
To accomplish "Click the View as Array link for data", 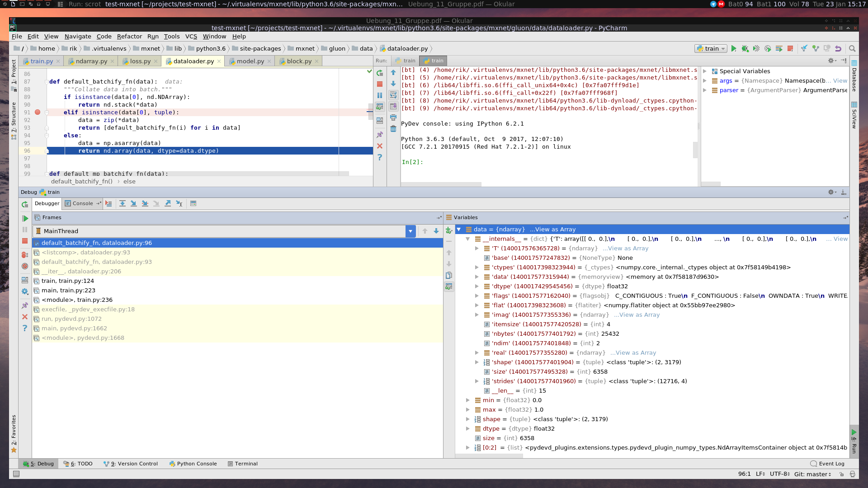I will point(553,229).
